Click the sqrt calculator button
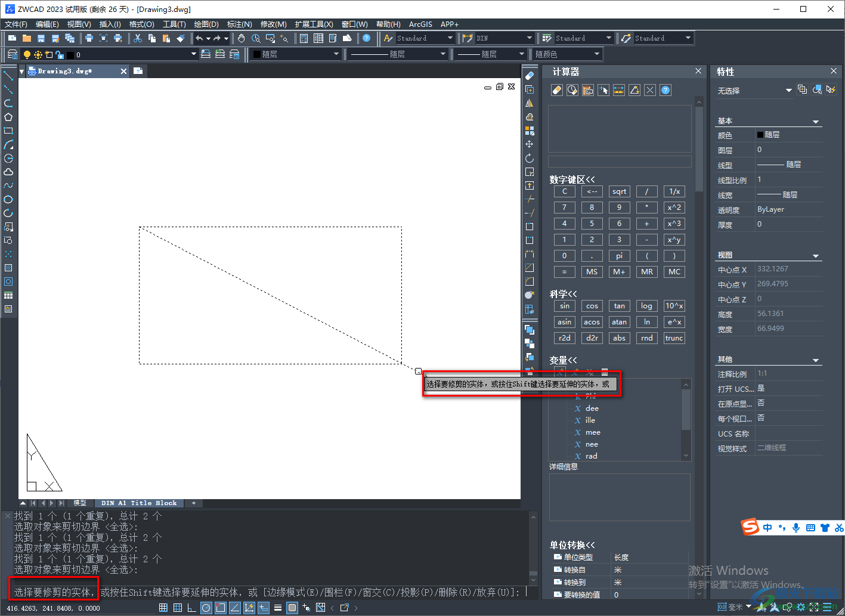 [x=620, y=191]
